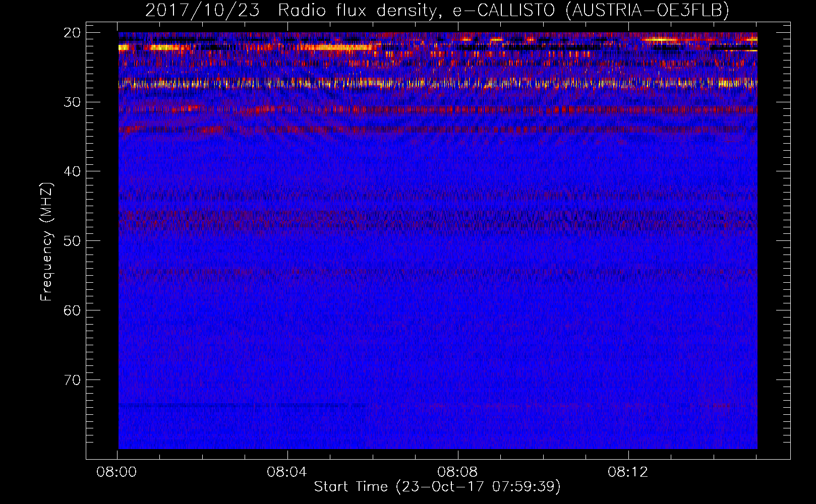Click the 20 frequency tick label
816x504 pixels.
tap(72, 33)
